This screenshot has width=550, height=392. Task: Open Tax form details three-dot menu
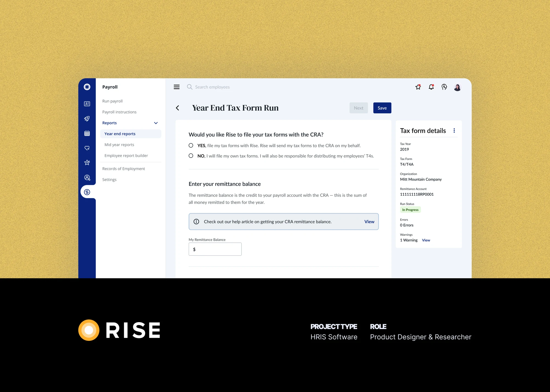click(x=454, y=131)
